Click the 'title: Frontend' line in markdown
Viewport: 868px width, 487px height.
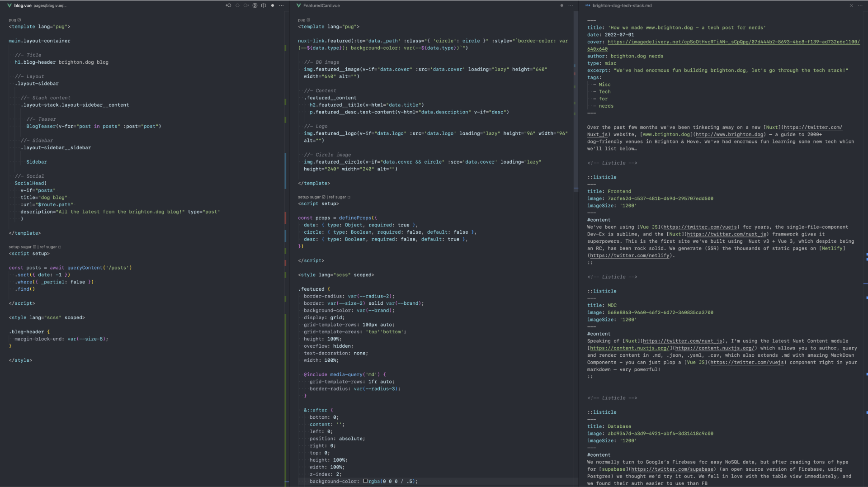click(609, 191)
